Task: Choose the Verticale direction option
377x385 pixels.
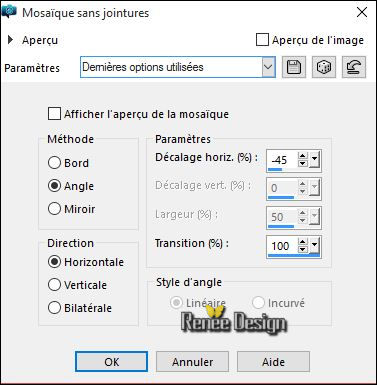Action: pos(54,285)
